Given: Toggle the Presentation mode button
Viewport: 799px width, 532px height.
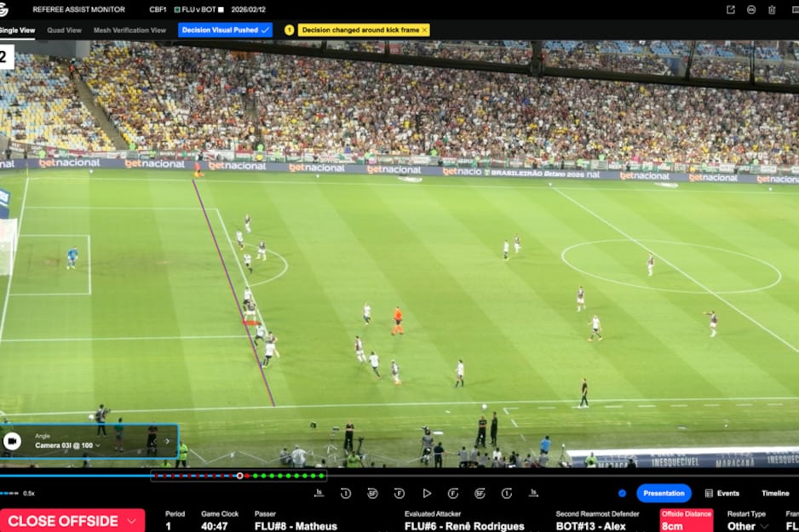Looking at the screenshot, I should click(x=664, y=493).
